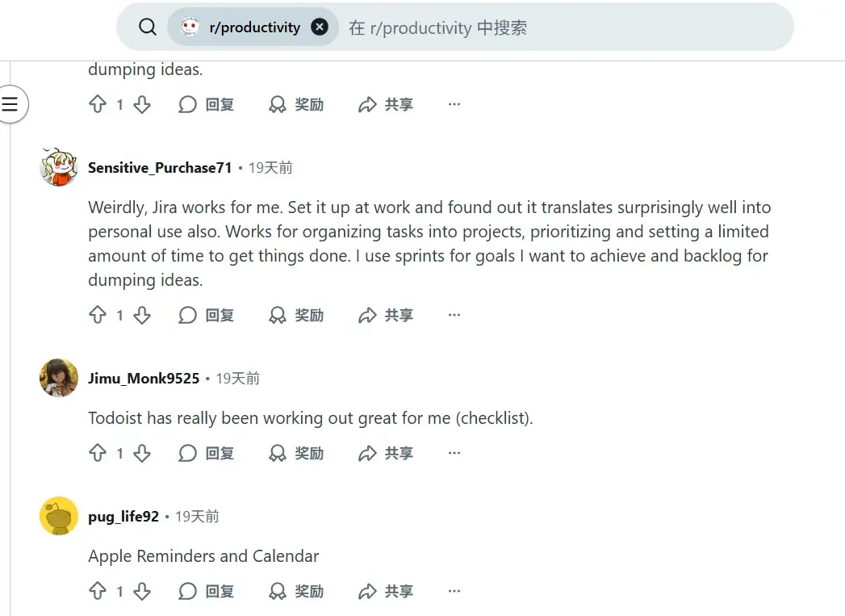Share the Todoist comment
This screenshot has height=616, width=845.
point(386,453)
